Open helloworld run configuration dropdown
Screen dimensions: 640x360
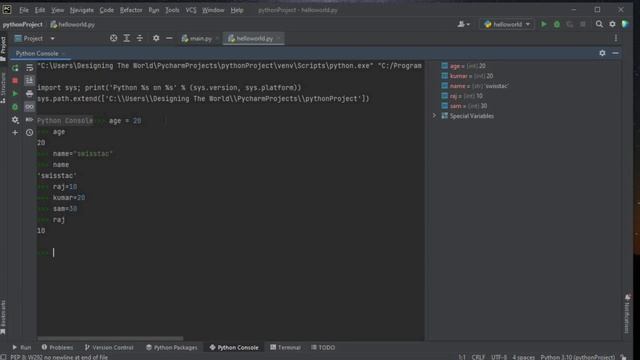tap(507, 24)
